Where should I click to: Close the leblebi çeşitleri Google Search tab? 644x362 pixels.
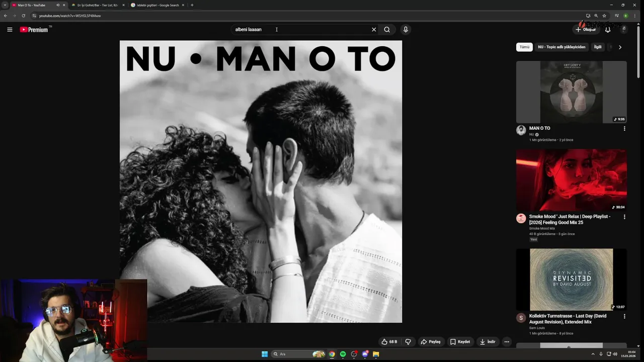(183, 5)
